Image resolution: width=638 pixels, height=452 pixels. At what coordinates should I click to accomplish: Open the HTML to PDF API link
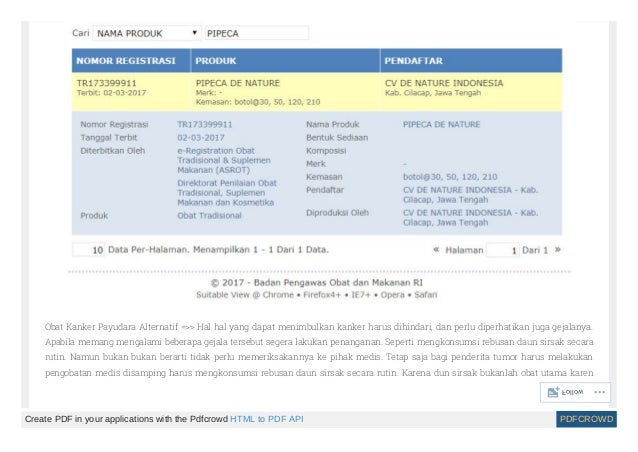[x=267, y=419]
